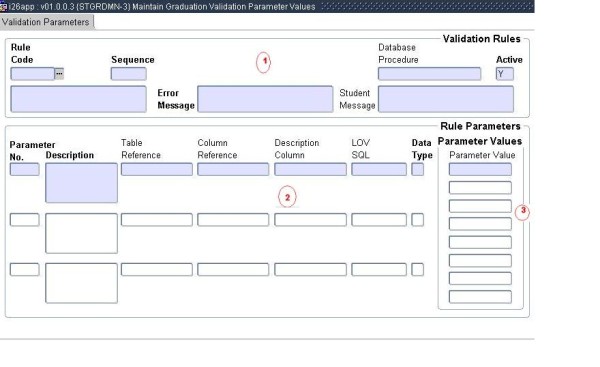The image size is (600, 367).
Task: Click the app icon in the title bar
Action: (x=3, y=6)
